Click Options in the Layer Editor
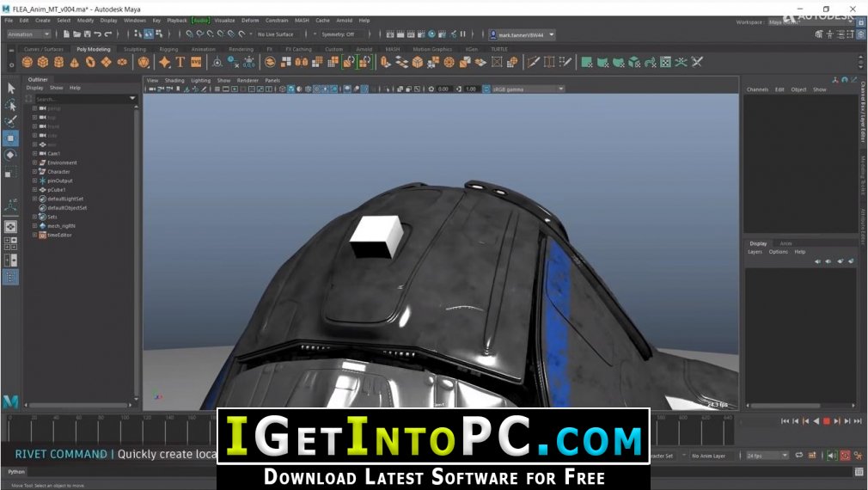The width and height of the screenshot is (868, 490). click(778, 252)
